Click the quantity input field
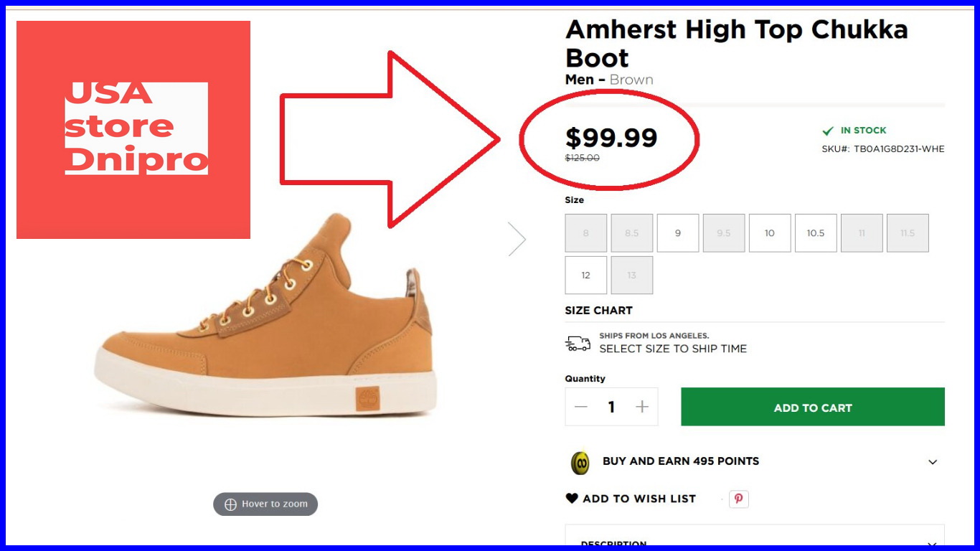This screenshot has height=551, width=980. point(611,408)
